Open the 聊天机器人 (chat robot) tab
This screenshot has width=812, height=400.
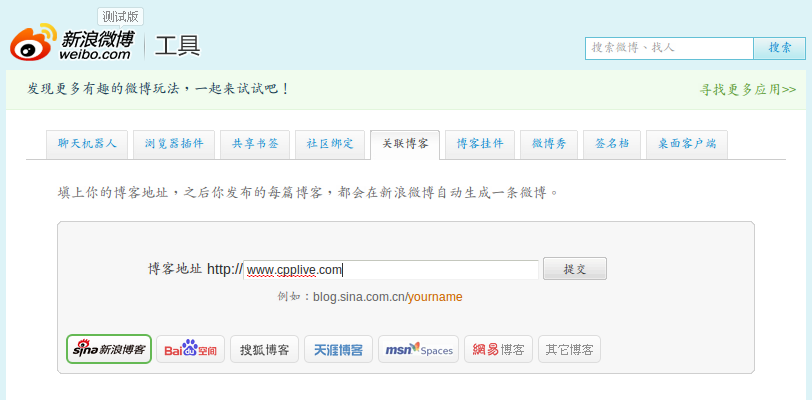click(x=87, y=144)
